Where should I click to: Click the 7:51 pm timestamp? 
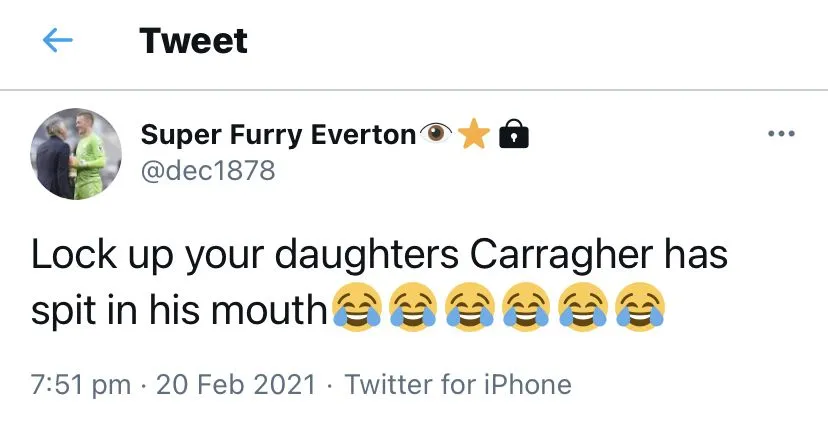coord(84,385)
